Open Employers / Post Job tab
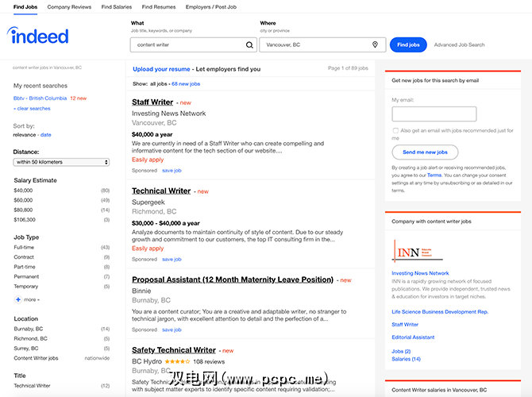 point(211,7)
